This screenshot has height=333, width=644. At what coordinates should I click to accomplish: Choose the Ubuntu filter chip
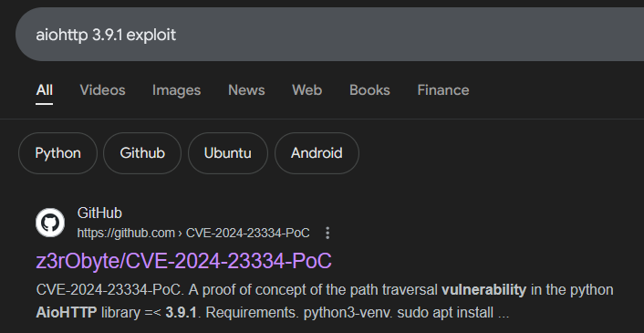pyautogui.click(x=227, y=153)
